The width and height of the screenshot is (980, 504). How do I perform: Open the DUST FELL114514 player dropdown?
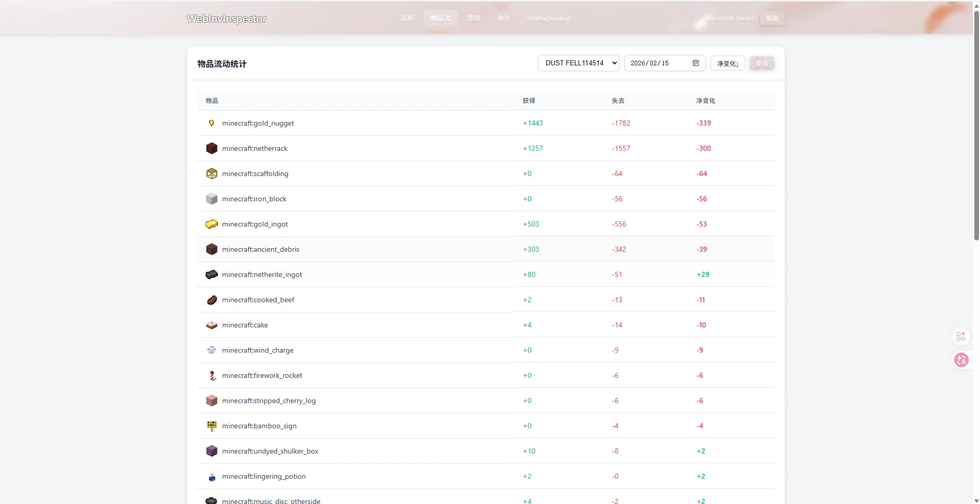[x=578, y=63]
